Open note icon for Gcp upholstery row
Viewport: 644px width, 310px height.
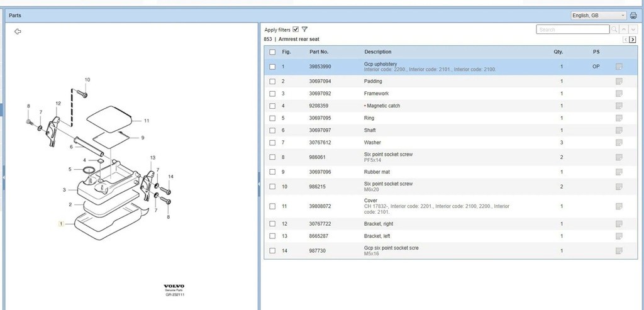(x=619, y=67)
